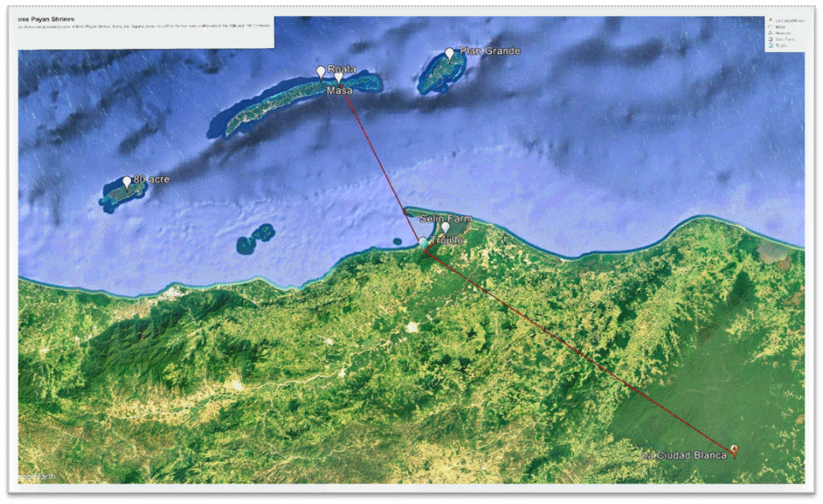Screen dimensions: 823x504
Task: Select the teal Trujillo placemark pin
Action: (x=423, y=242)
